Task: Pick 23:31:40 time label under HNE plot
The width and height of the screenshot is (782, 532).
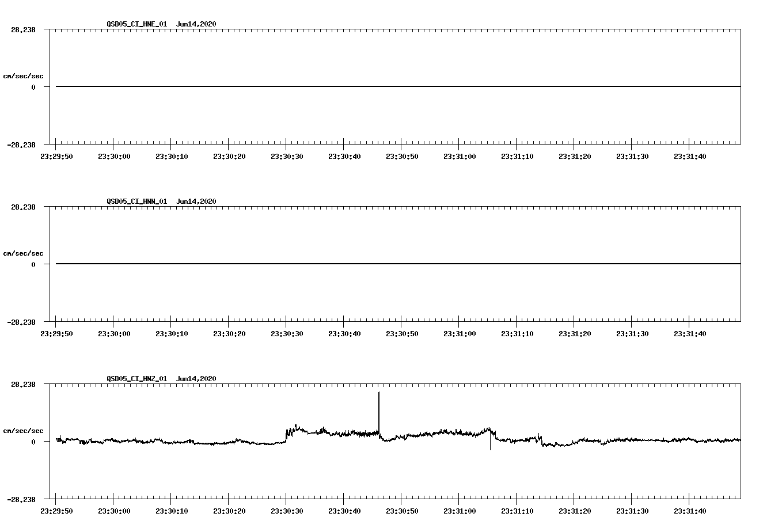Action: pos(690,157)
